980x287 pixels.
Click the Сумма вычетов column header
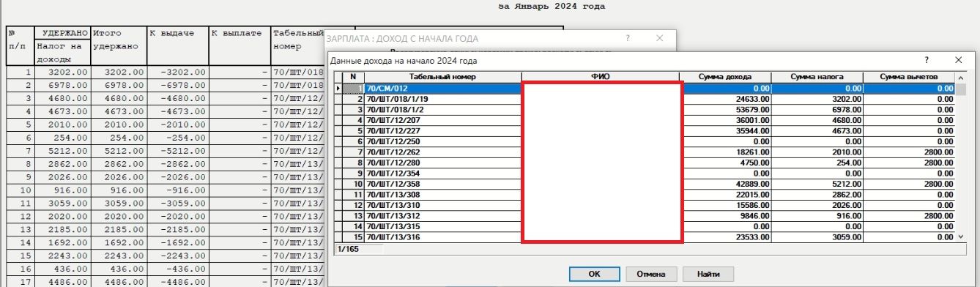tap(909, 77)
